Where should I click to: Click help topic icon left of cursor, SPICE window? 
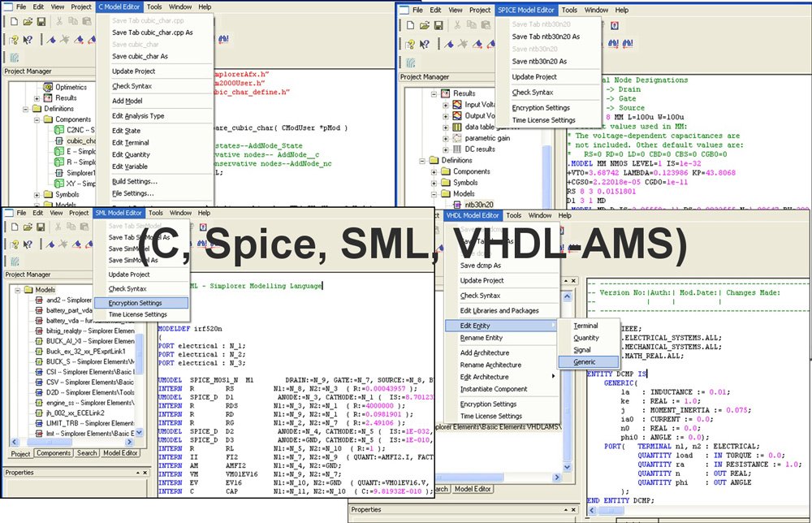coord(411,44)
